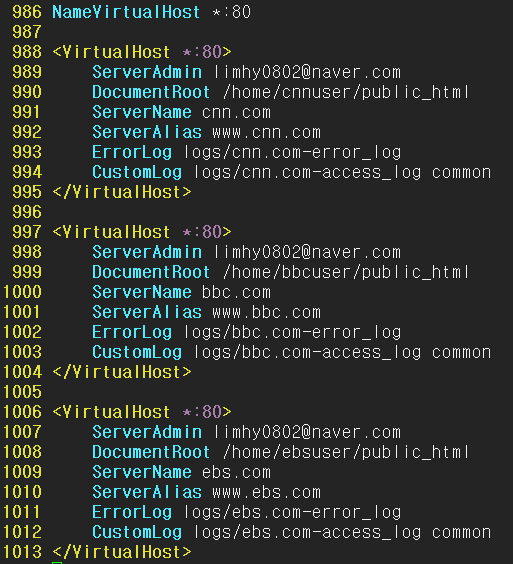Click limhy0802@naver.com email on line 989
513x564 pixels.
307,72
